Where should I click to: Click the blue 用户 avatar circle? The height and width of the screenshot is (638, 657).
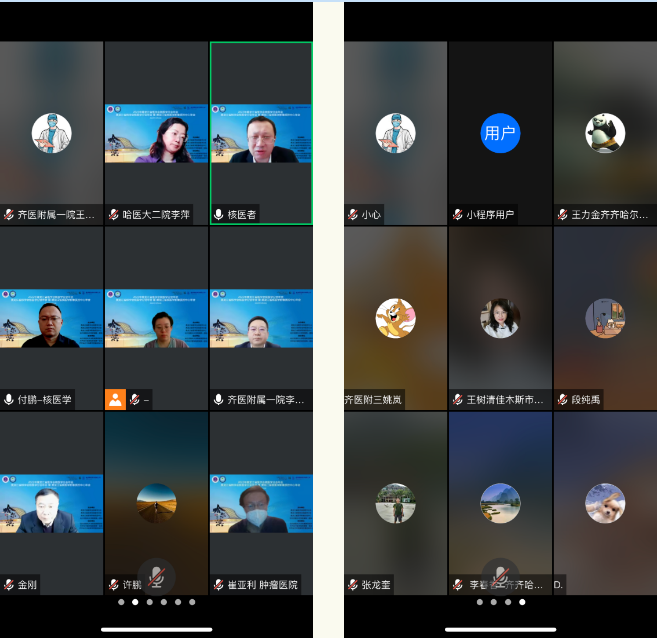point(500,133)
